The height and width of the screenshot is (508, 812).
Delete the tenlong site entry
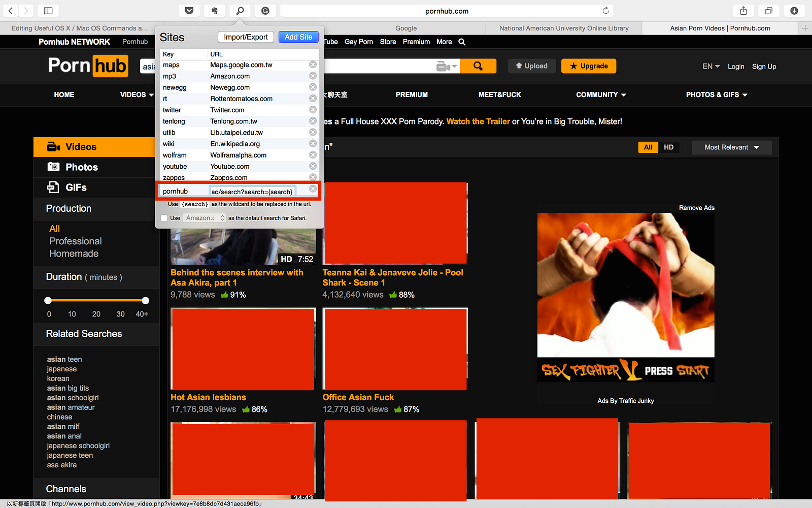tap(313, 121)
